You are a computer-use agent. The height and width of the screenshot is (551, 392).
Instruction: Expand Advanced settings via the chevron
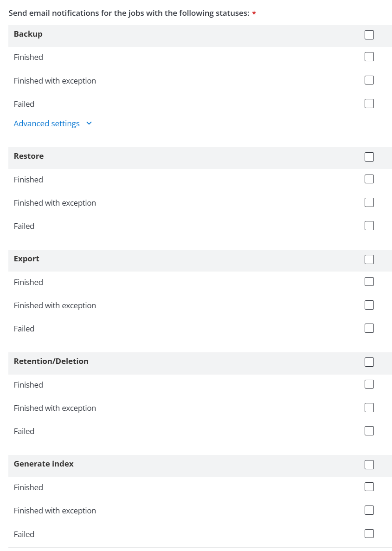[89, 123]
